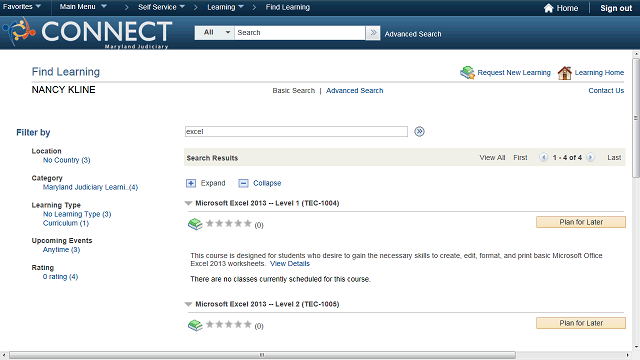Collapse Microsoft Excel 2013 Level 2 section
Viewport: 640px width, 360px height.
[x=188, y=304]
